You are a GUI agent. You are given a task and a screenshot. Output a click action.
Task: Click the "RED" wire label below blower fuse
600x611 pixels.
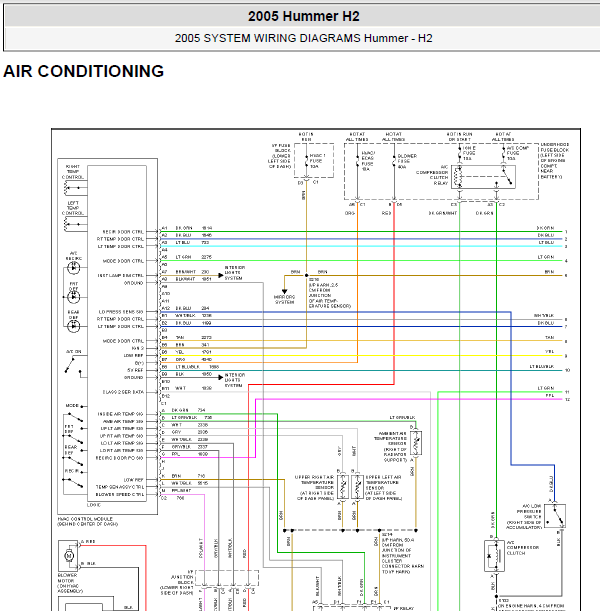tap(386, 213)
